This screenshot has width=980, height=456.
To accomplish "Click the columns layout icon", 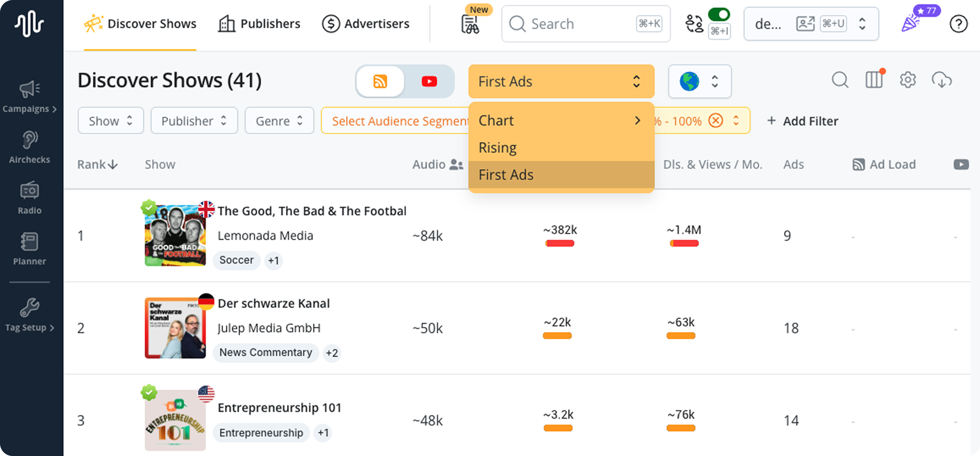I will point(874,80).
